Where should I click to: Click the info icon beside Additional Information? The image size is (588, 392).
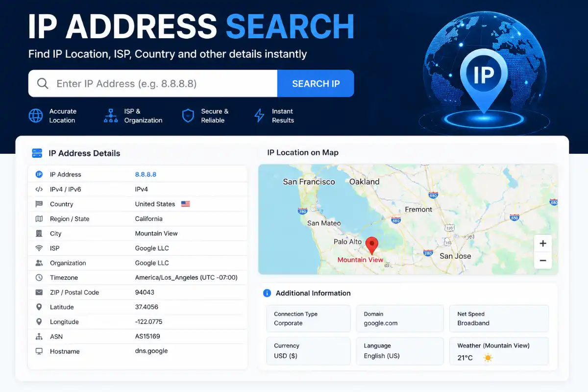pos(267,293)
